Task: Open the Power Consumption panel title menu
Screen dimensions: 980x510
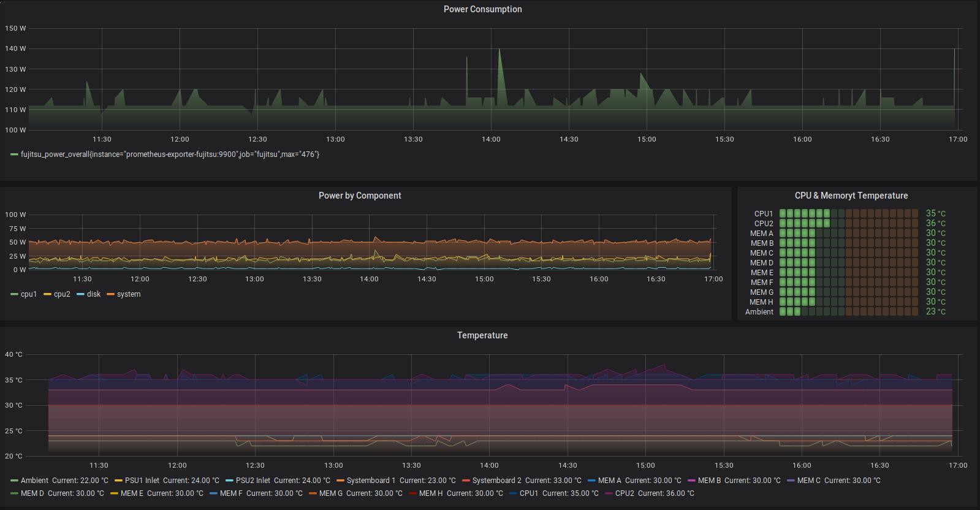Action: point(482,9)
